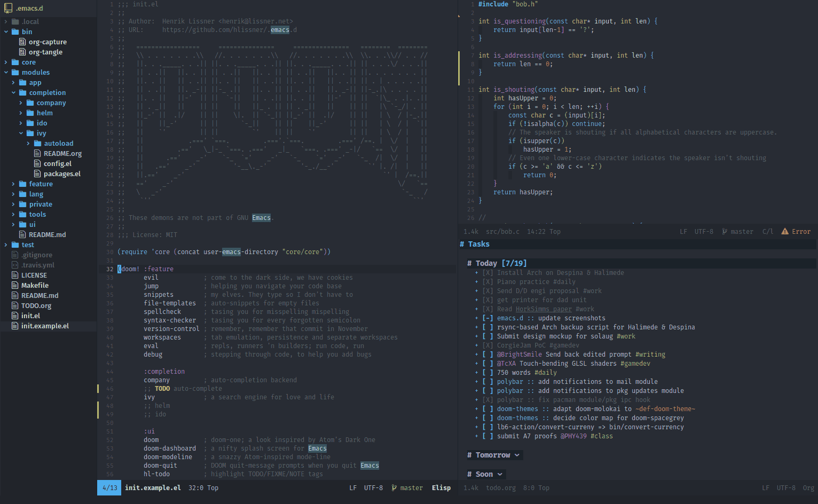Check the 'submit A7 proofs @PHY439' checkbox

click(x=487, y=436)
